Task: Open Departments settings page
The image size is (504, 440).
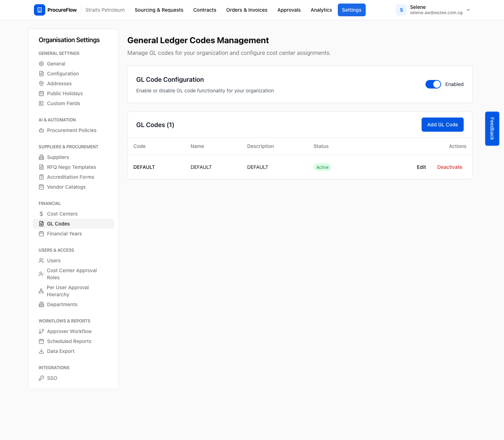Action: (x=74, y=304)
